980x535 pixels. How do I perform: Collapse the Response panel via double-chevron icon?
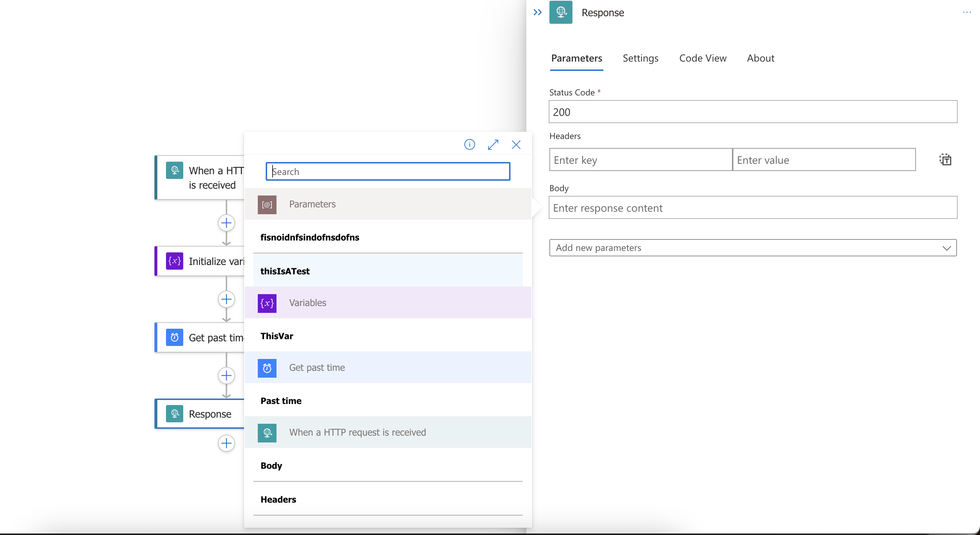537,12
